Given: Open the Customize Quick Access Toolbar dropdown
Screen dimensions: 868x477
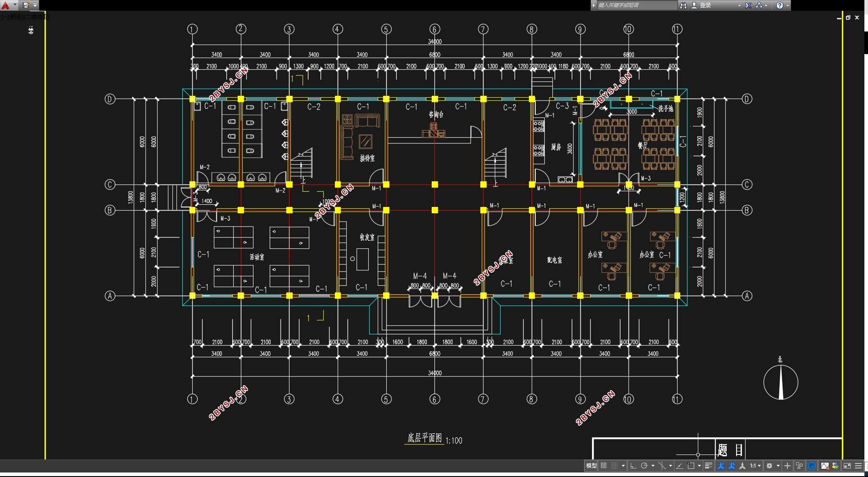Looking at the screenshot, I should pos(35,5).
